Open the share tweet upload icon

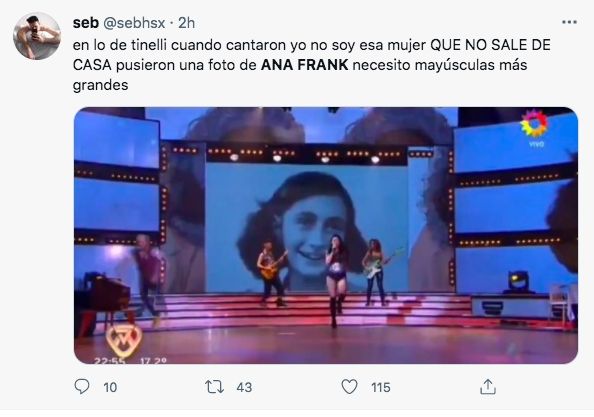pyautogui.click(x=488, y=387)
